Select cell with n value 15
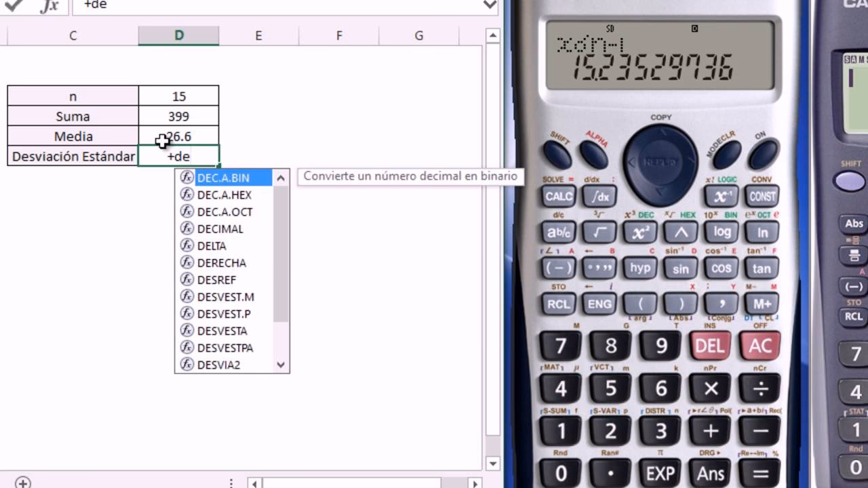 [x=179, y=96]
